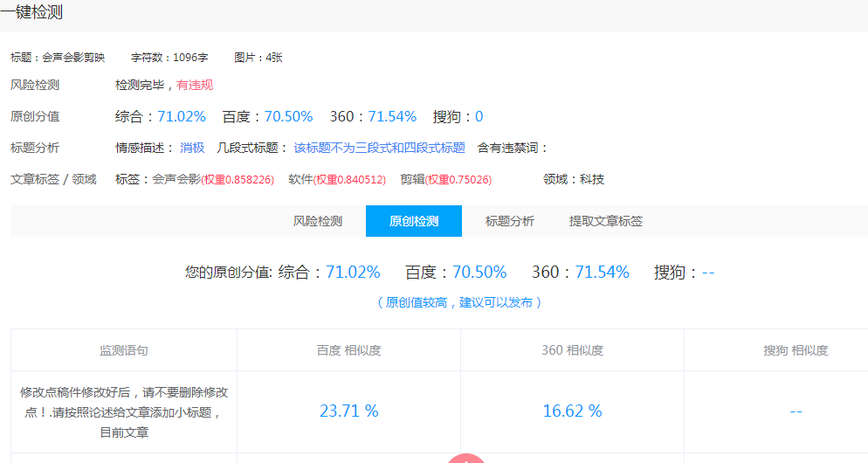Click the 百度 相似度 column header
The width and height of the screenshot is (868, 463).
click(348, 350)
